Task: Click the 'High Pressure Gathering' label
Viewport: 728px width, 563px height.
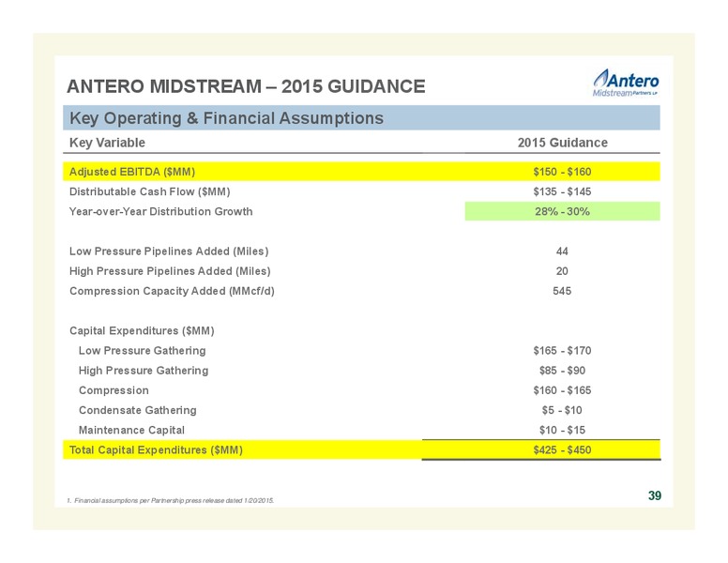Action: [144, 371]
